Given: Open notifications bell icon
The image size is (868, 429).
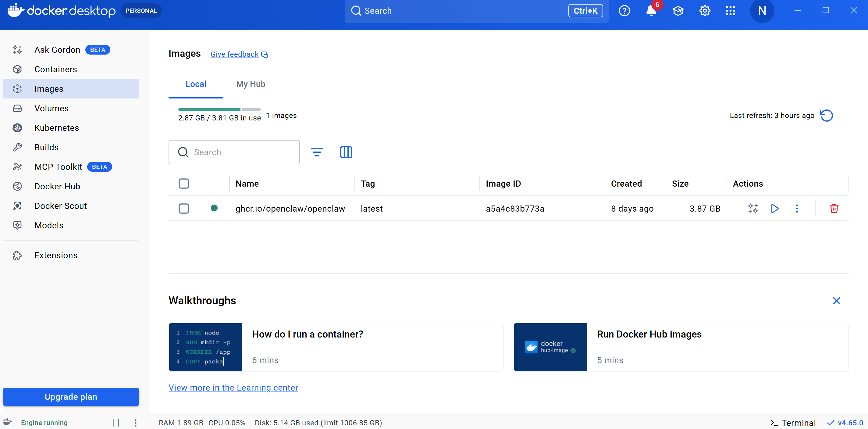Looking at the screenshot, I should tap(651, 11).
